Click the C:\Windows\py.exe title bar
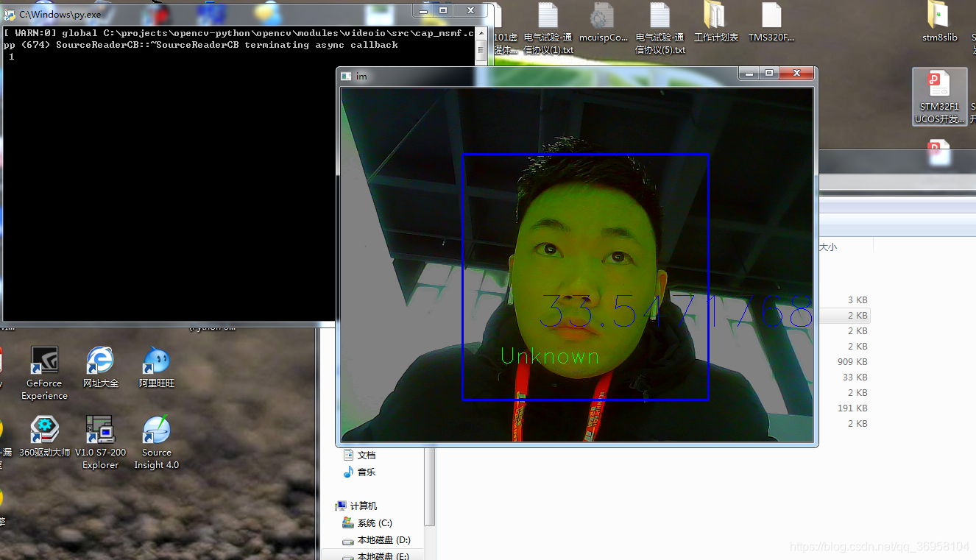 point(60,14)
